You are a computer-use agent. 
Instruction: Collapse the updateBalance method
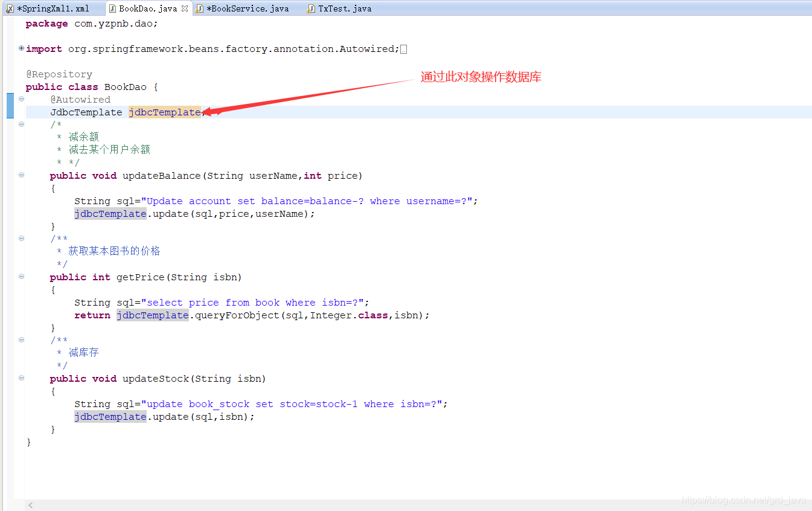(x=22, y=175)
